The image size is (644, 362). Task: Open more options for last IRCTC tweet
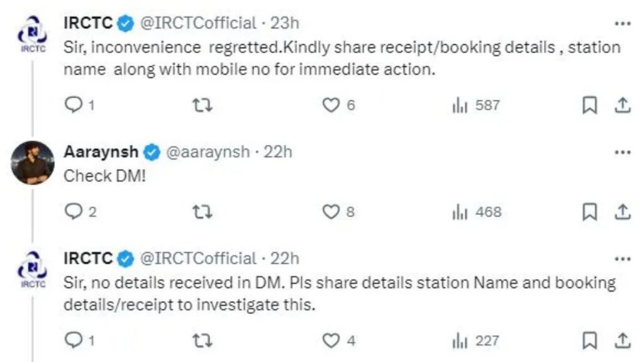pos(621,258)
